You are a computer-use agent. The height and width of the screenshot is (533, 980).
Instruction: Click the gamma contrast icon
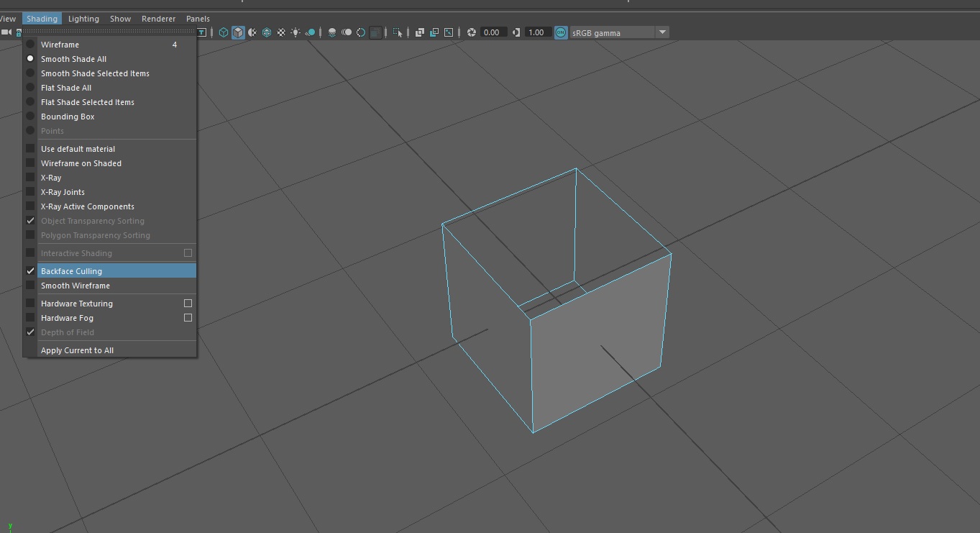(516, 32)
